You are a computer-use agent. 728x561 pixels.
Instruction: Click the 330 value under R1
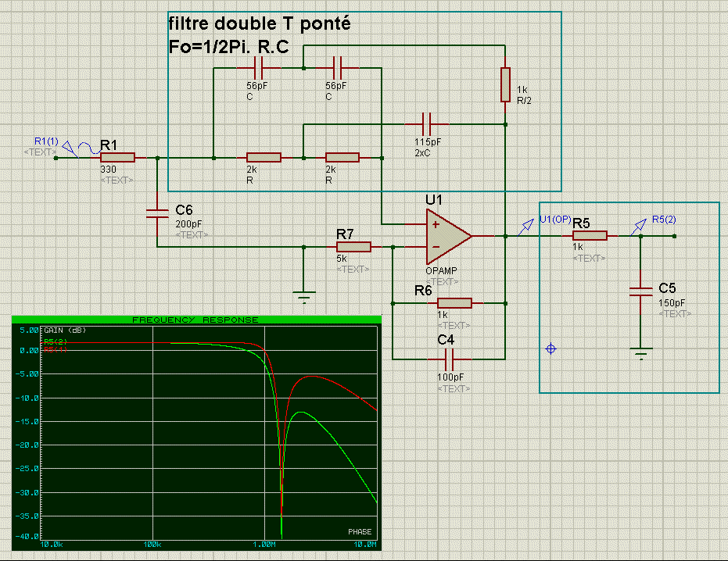(108, 170)
